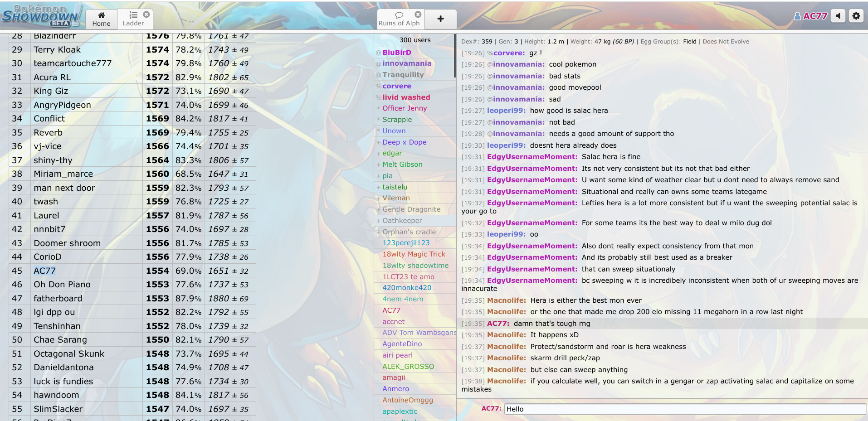Switch to the Ruins of Alph tab
The image size is (868, 421).
[399, 23]
